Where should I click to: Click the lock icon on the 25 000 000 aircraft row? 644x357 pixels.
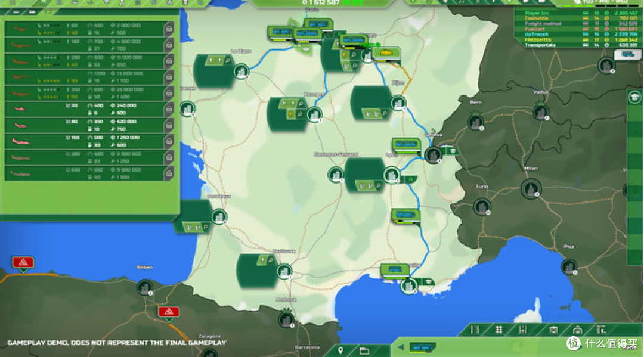169,94
